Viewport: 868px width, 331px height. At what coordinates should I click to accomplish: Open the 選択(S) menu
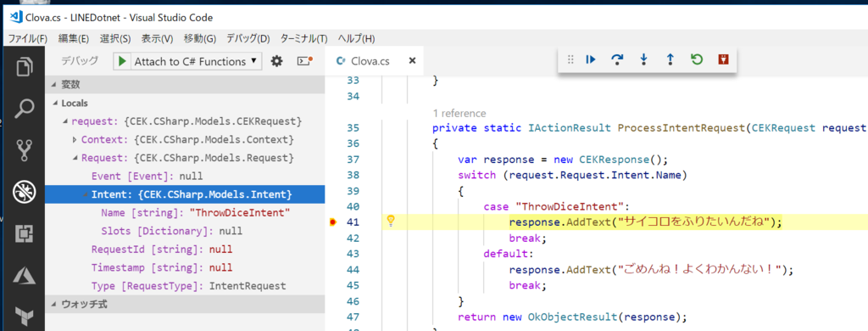tap(115, 39)
